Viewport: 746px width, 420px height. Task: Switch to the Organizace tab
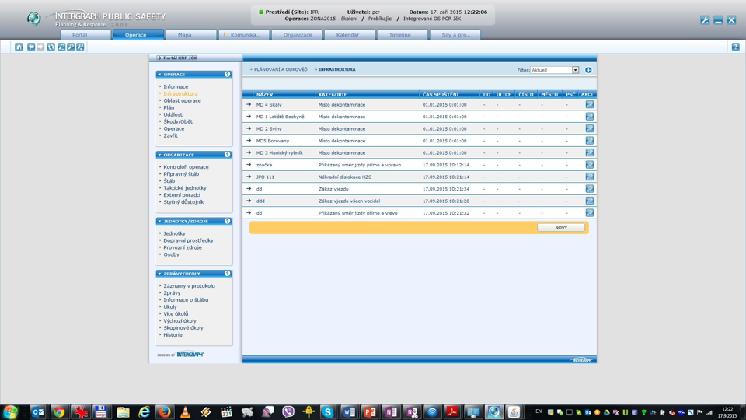pyautogui.click(x=297, y=35)
